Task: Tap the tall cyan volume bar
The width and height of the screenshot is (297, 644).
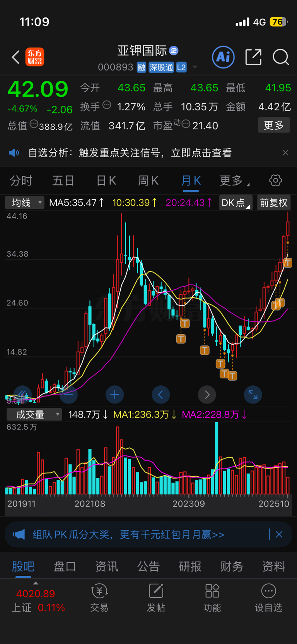Action: [x=217, y=458]
